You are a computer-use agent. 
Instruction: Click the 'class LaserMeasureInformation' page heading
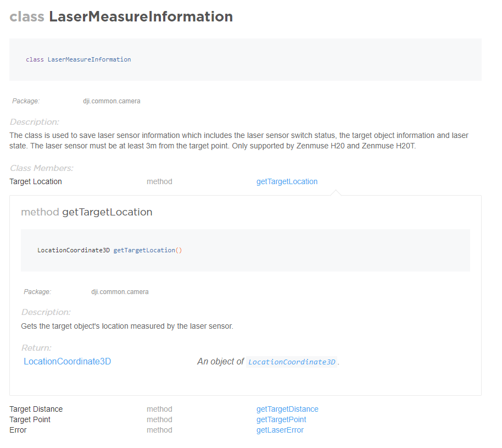pos(121,16)
